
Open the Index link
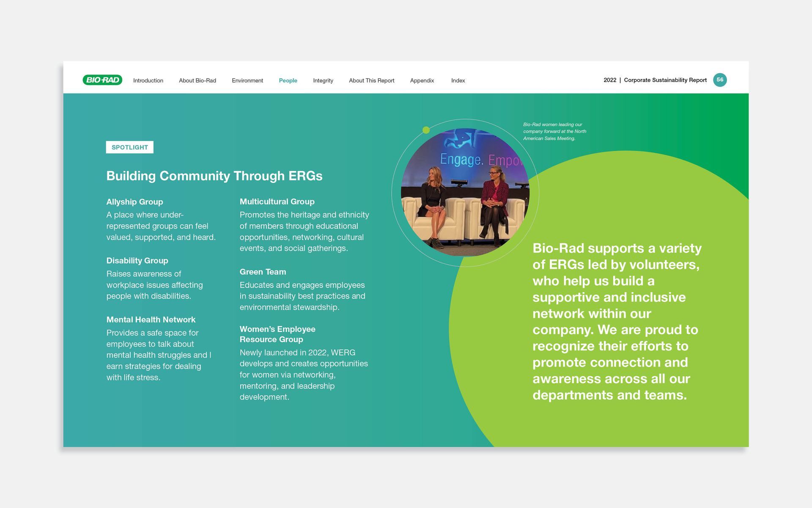(458, 80)
